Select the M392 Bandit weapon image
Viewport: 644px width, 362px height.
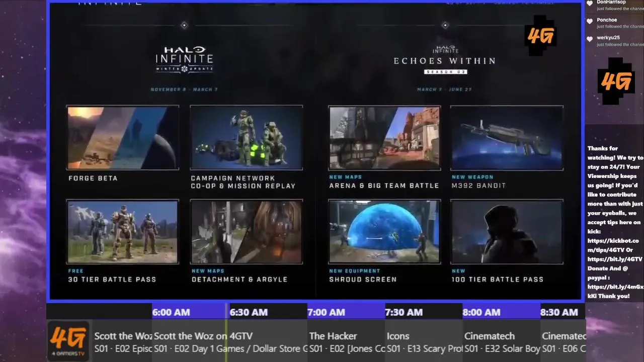pyautogui.click(x=507, y=137)
